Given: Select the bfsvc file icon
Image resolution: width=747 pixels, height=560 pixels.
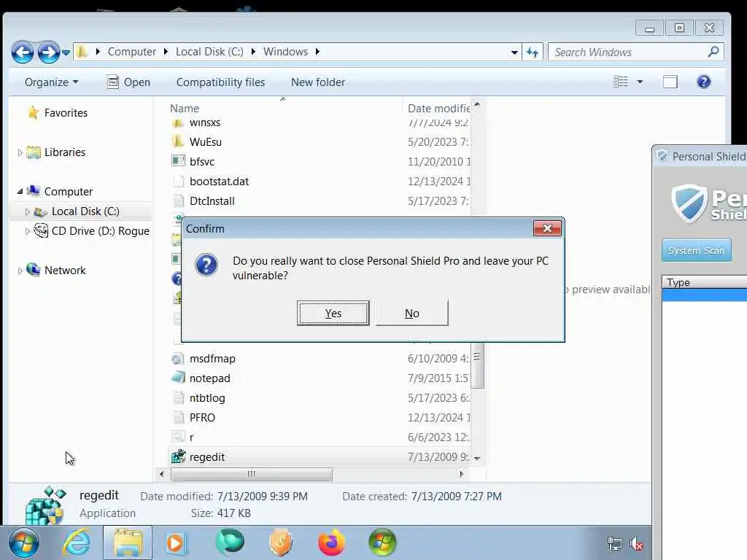Looking at the screenshot, I should coord(178,161).
